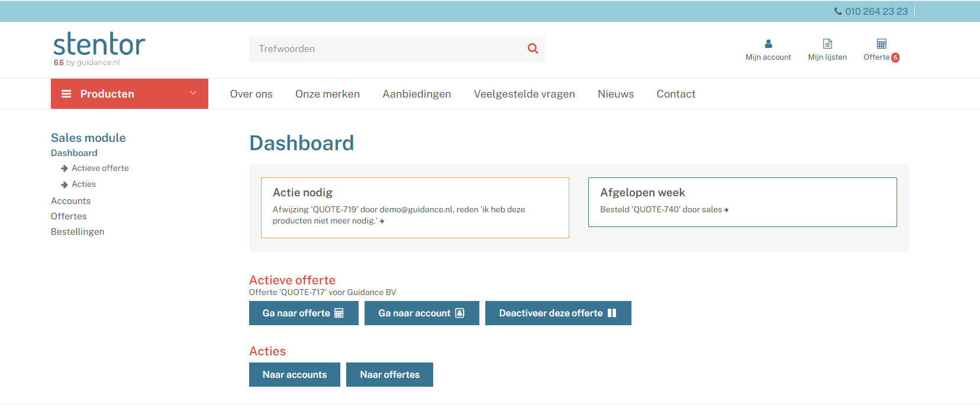
Task: Open the Actie nodig rejection notice
Action: [x=398, y=215]
